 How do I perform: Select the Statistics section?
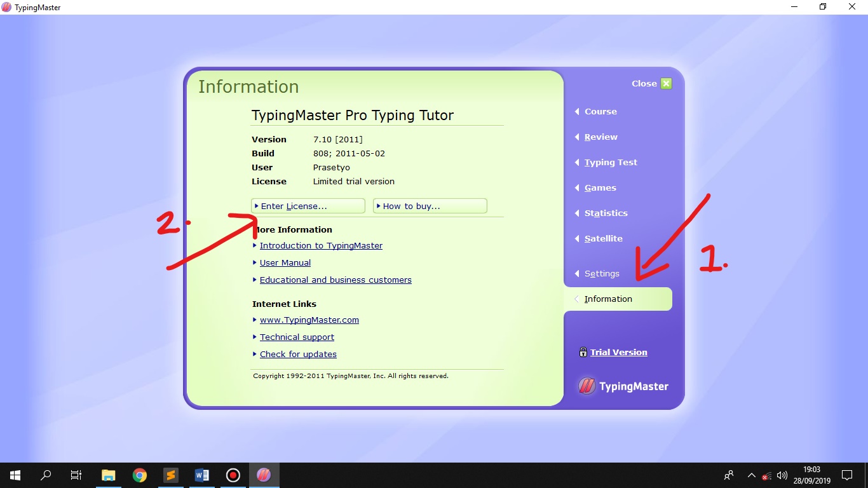pos(606,213)
